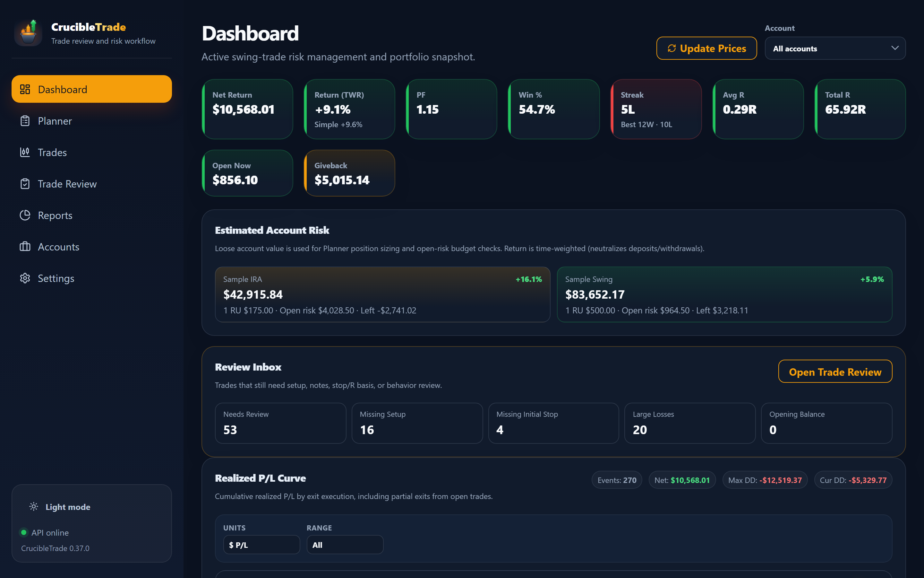Open the Opening Balance 0 tile
Viewport: 924px width, 578px height.
tap(827, 423)
